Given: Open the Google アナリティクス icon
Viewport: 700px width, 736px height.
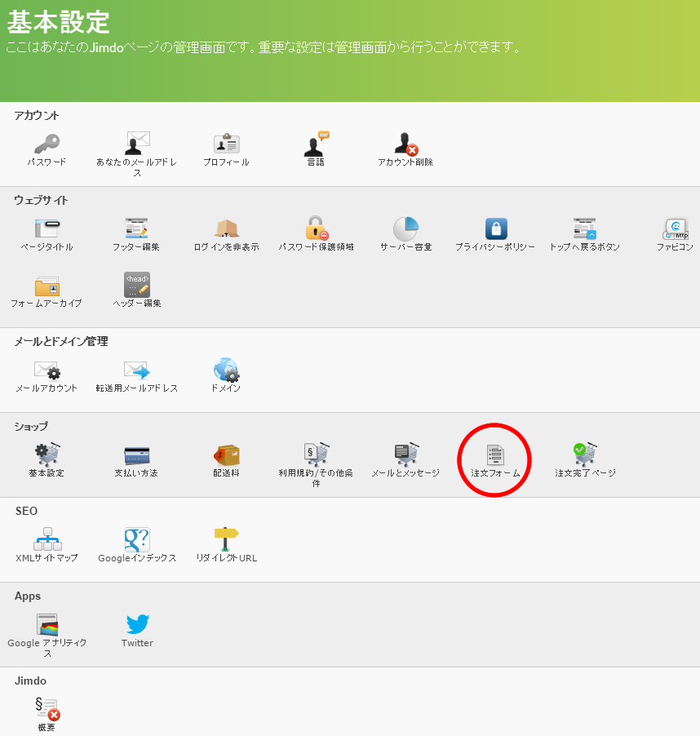Looking at the screenshot, I should click(47, 624).
